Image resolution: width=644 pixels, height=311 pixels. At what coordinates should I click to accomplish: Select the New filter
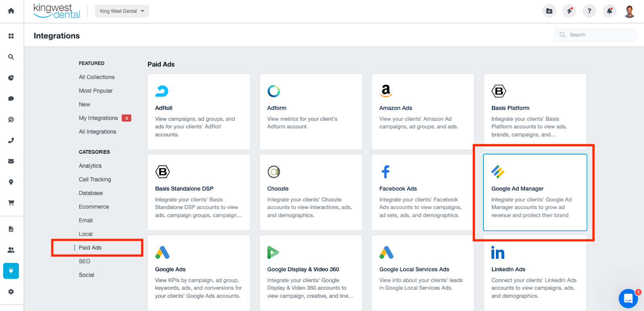(x=85, y=105)
